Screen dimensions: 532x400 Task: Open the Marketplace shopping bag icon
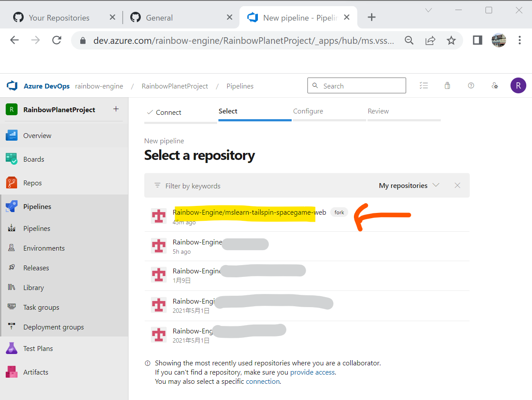click(447, 86)
